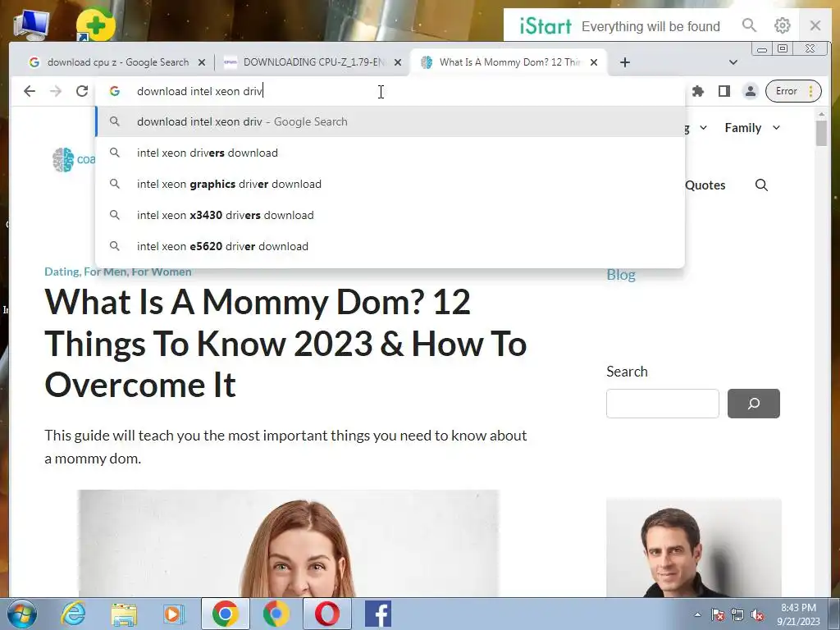Close the DOWNLOADING CPU-Z tab
Screen dimensions: 840x630
coord(398,62)
